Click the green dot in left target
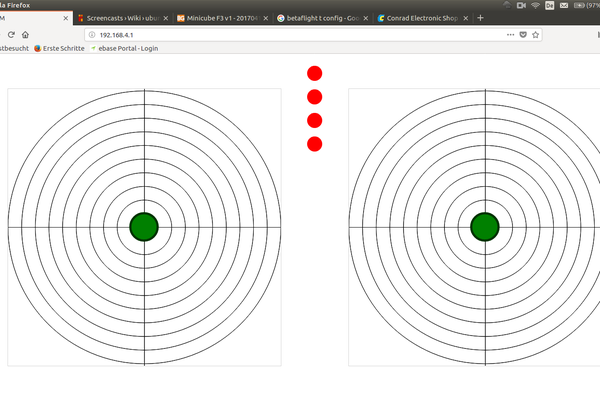Image resolution: width=600 pixels, height=400 pixels. point(144,227)
